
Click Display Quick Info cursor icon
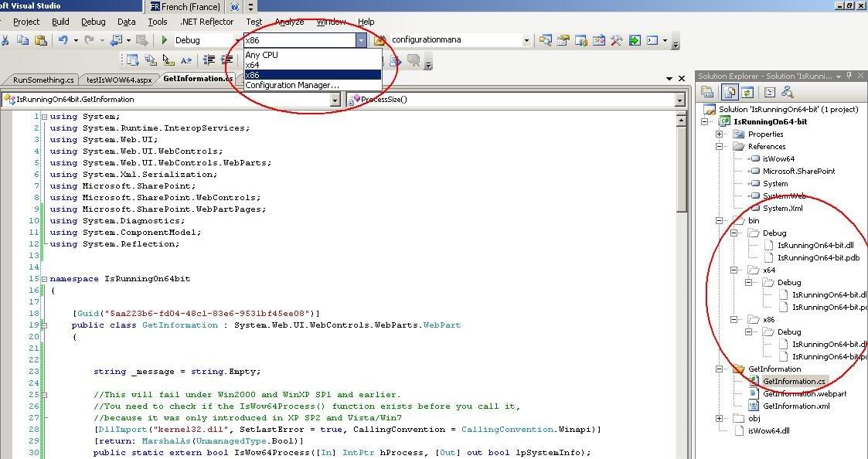coord(168,59)
